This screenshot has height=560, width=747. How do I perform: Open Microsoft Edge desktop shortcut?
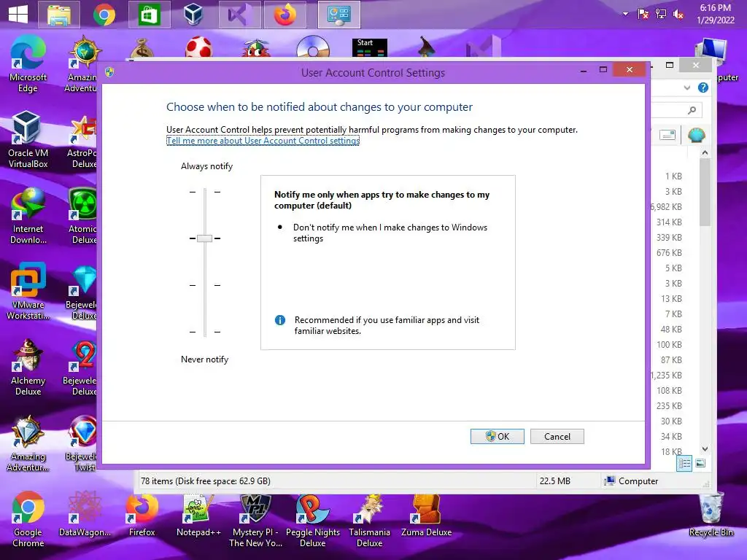click(28, 64)
